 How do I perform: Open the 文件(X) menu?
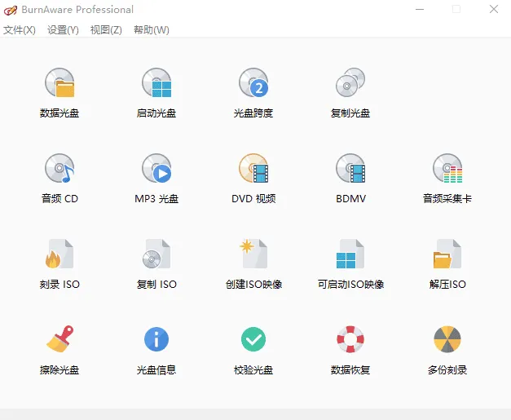(20, 30)
